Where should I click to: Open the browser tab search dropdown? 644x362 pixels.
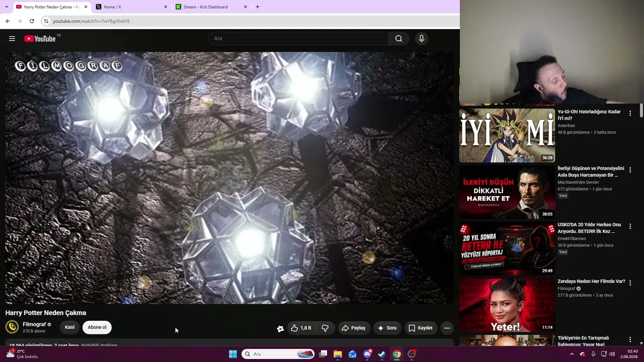pos(7,7)
